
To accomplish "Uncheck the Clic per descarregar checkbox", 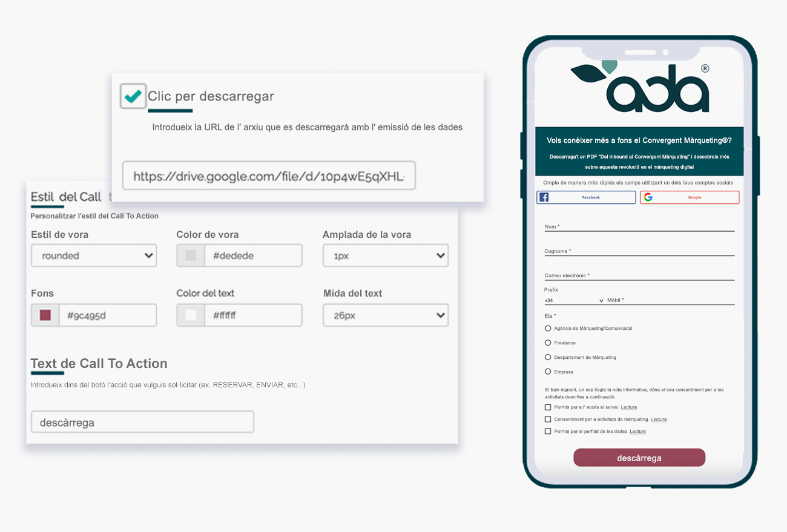I will [x=133, y=96].
